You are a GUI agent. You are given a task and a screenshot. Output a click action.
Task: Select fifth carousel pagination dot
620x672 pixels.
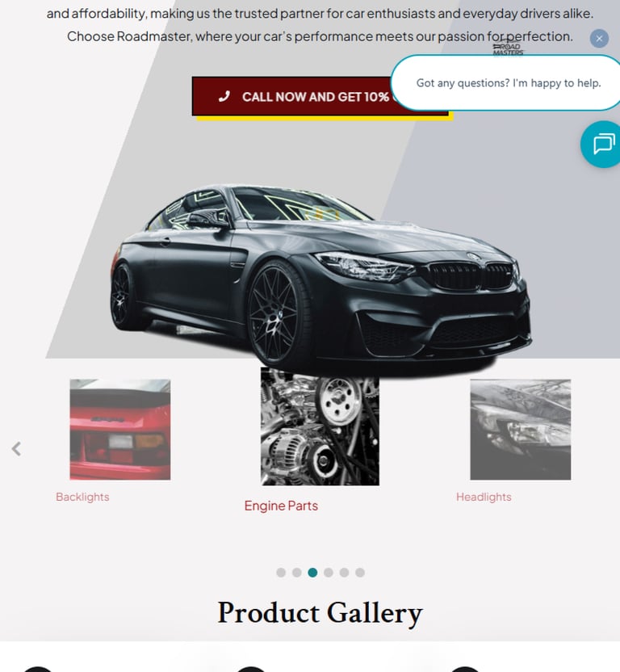pos(344,573)
